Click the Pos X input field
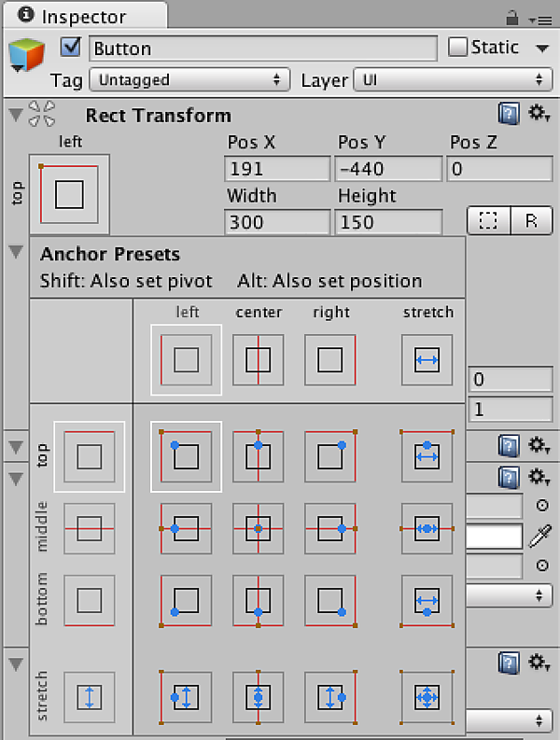Image resolution: width=560 pixels, height=740 pixels. [x=277, y=169]
